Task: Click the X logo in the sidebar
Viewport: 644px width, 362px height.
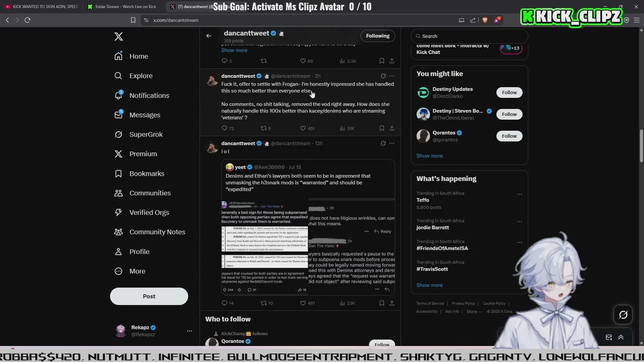Action: [119, 37]
